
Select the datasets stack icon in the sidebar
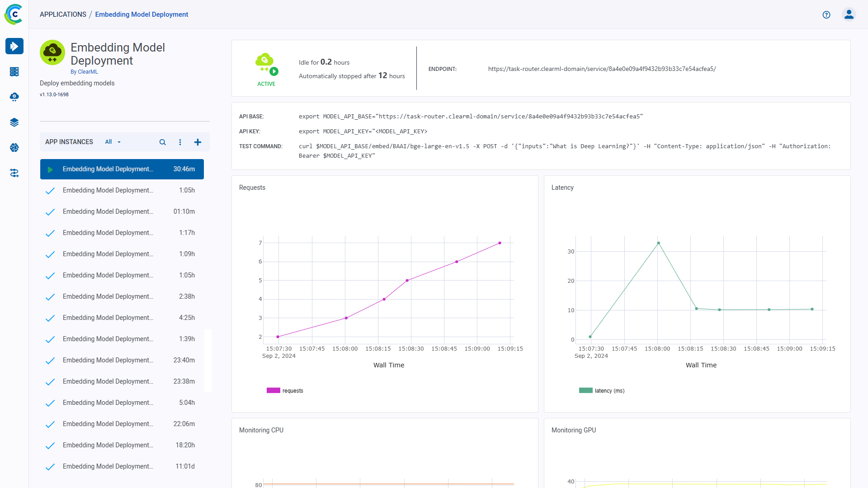(x=14, y=122)
